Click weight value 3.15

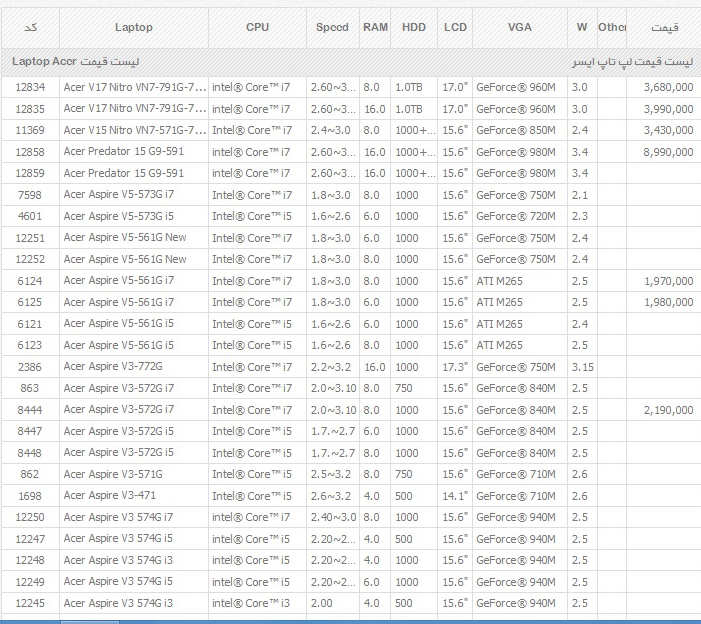[x=583, y=367]
